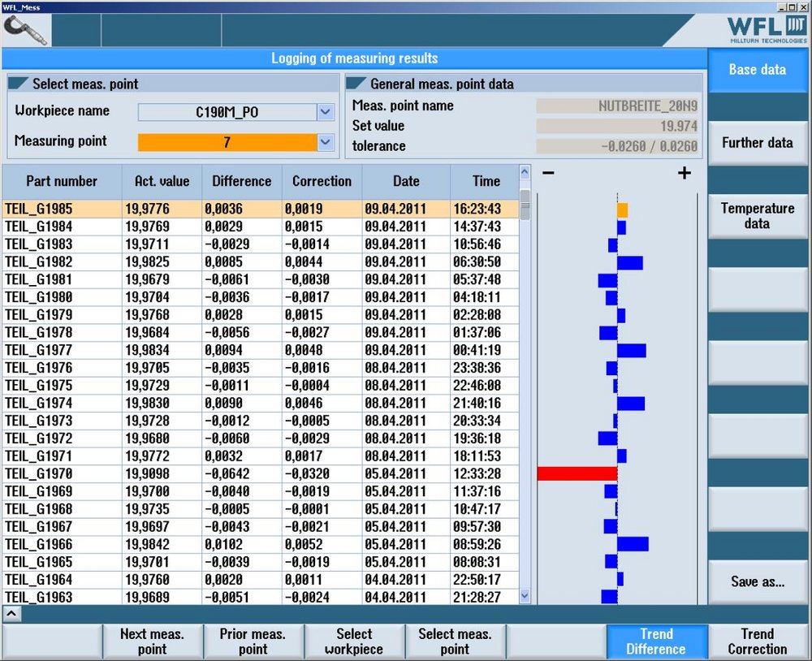The height and width of the screenshot is (661, 812).
Task: Click the plus sign above trend chart
Action: pyautogui.click(x=684, y=173)
